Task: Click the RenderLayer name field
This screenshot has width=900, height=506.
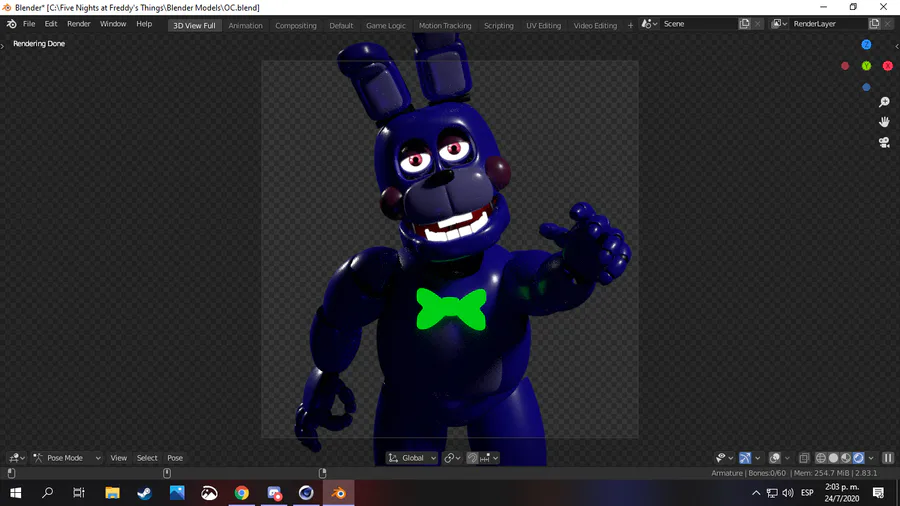Action: tap(829, 24)
